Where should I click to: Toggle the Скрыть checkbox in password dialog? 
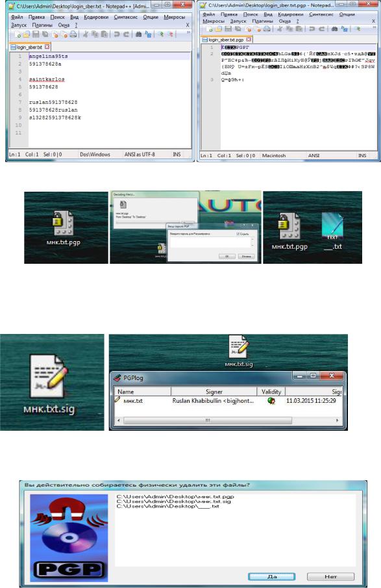point(238,234)
